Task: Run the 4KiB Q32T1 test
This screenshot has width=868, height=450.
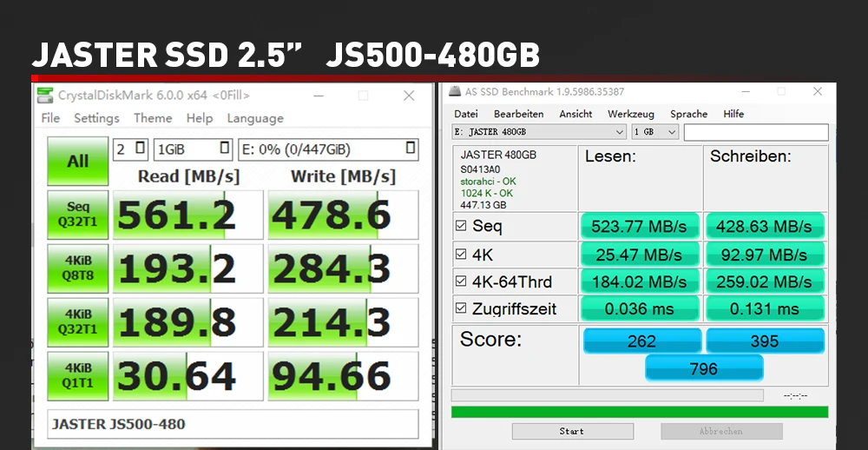Action: (77, 322)
